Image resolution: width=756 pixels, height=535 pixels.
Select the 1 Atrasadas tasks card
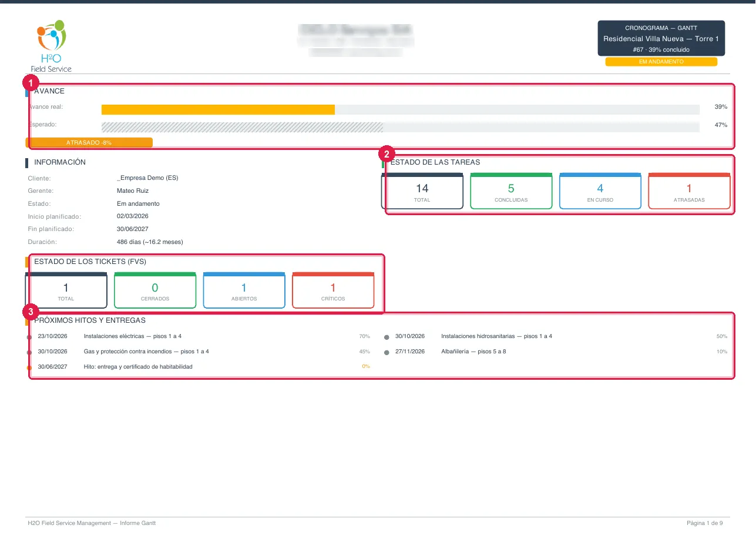click(689, 191)
